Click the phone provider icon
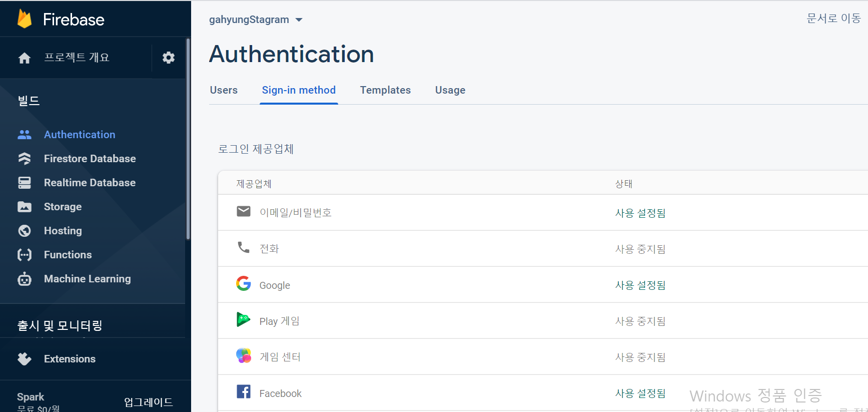868x412 pixels. tap(244, 247)
